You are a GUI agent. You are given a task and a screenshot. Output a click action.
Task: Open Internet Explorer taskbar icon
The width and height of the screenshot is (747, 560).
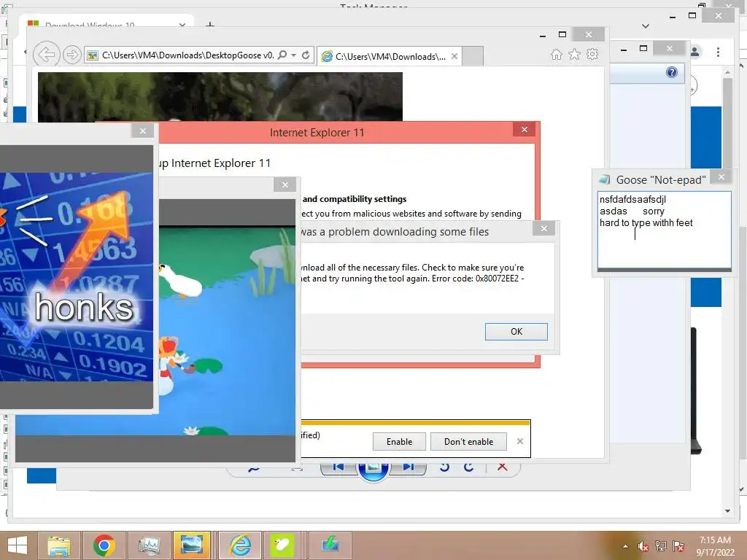point(240,545)
